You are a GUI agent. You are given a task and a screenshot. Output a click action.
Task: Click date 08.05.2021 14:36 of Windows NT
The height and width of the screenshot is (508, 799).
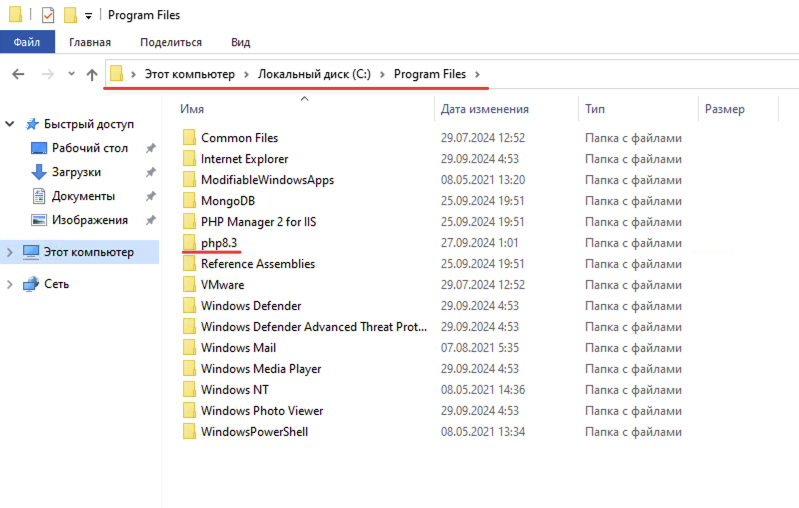(483, 390)
